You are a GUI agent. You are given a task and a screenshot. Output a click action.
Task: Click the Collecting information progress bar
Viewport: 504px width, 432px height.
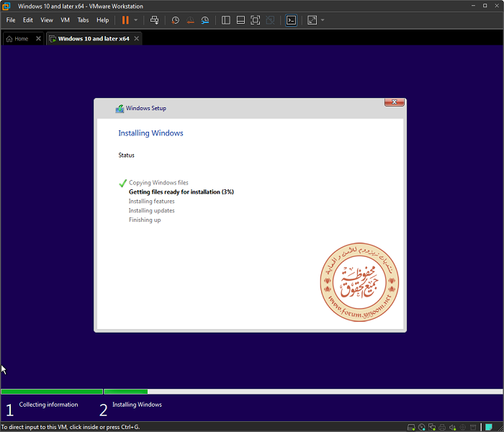(52, 392)
